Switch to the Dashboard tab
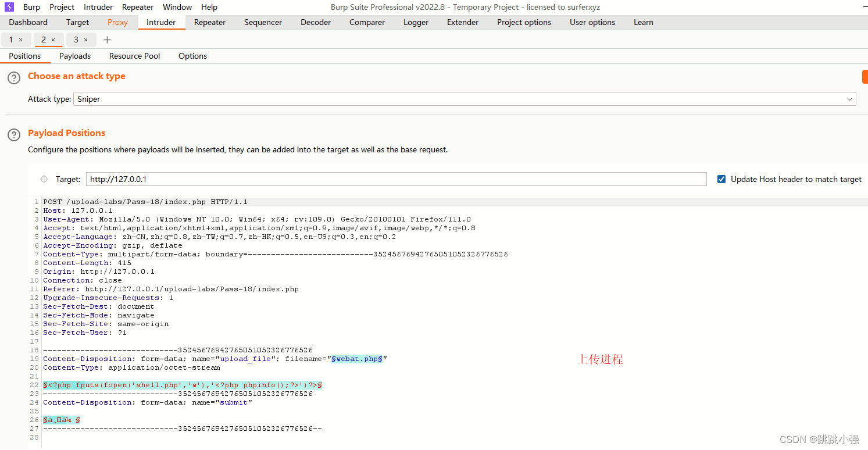The image size is (868, 450). [x=28, y=22]
